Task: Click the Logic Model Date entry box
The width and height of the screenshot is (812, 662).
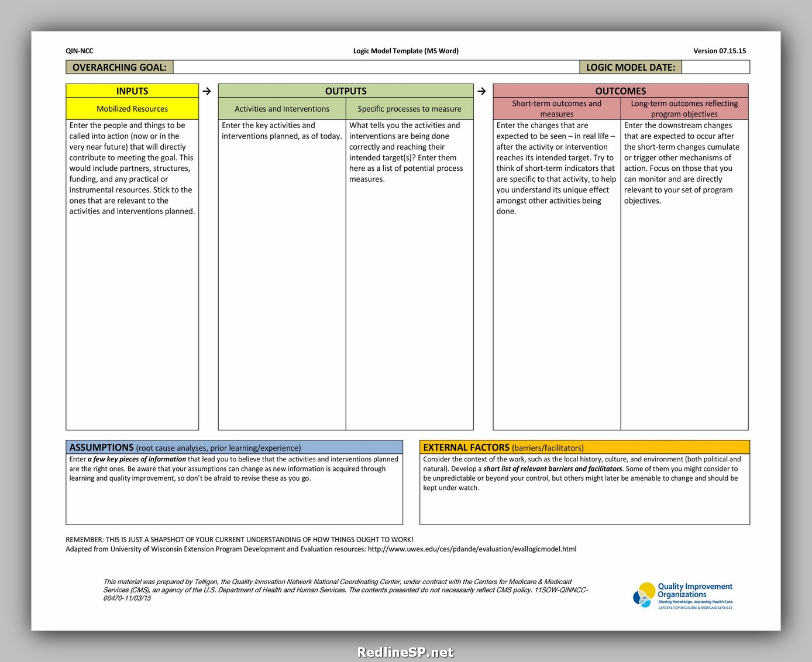Action: 715,67
